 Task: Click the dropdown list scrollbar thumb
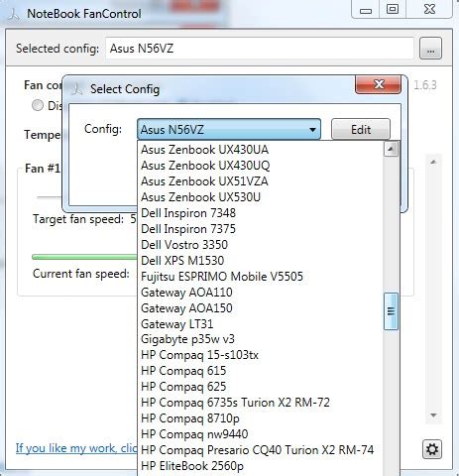pos(391,311)
